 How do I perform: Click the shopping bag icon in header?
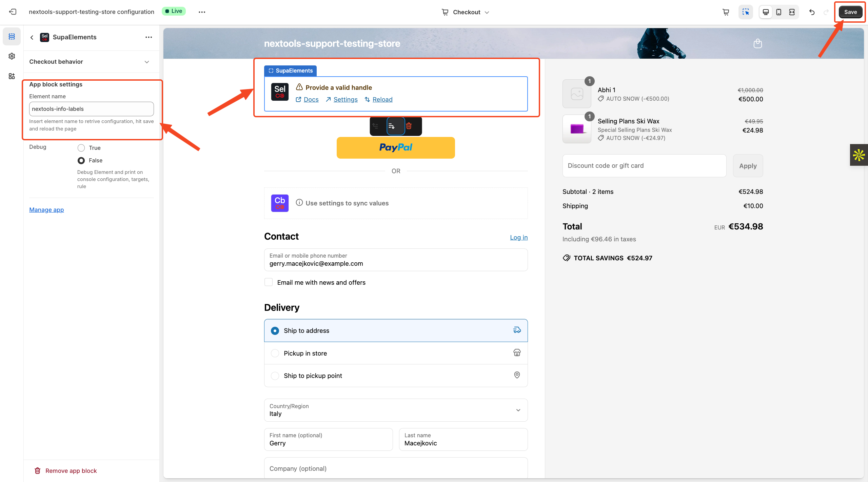tap(757, 43)
